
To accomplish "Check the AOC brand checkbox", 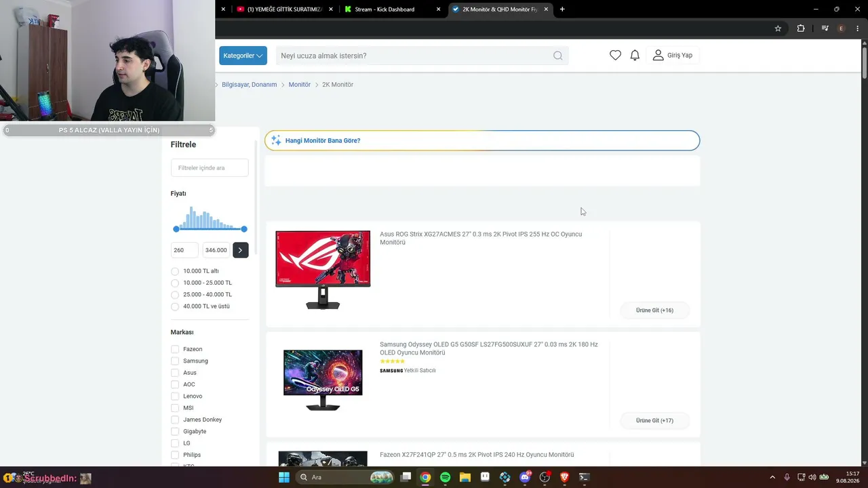I will tap(175, 384).
